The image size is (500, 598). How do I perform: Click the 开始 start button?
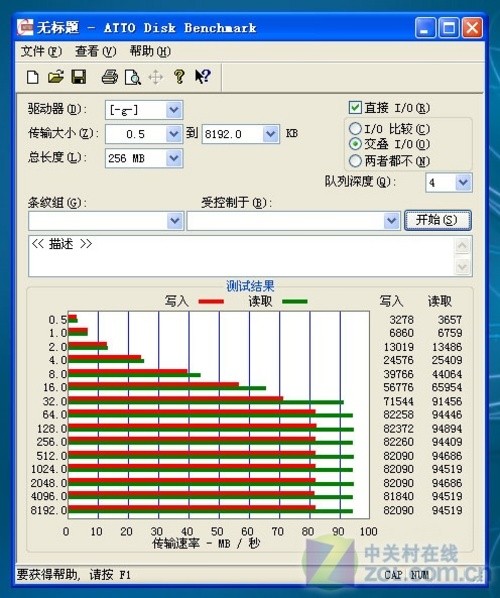(x=438, y=220)
